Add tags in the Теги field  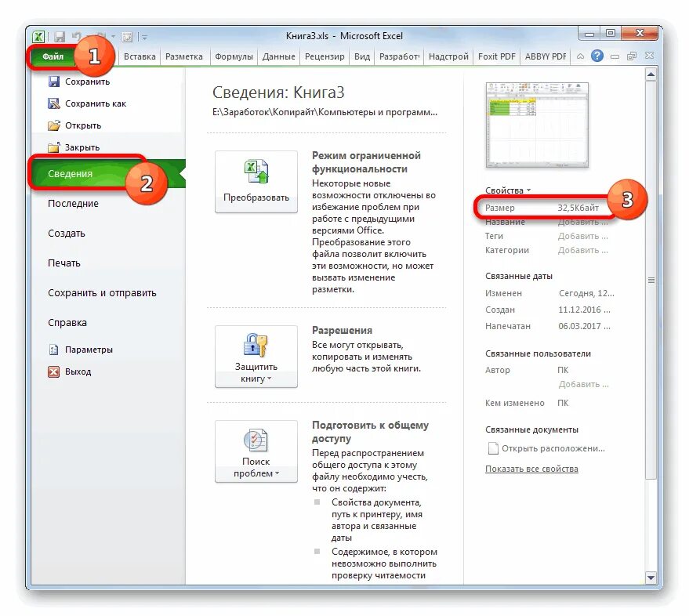click(x=582, y=237)
